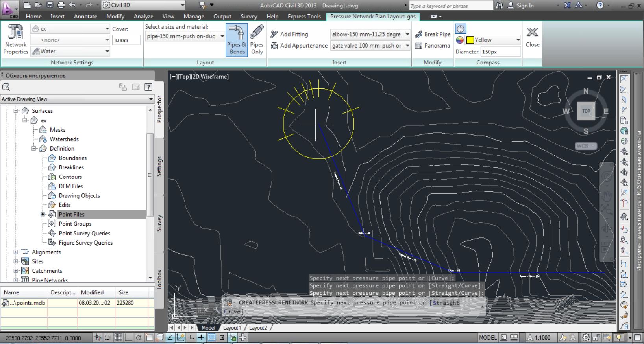The image size is (644, 344).
Task: Click the Sign In link
Action: [x=525, y=5]
